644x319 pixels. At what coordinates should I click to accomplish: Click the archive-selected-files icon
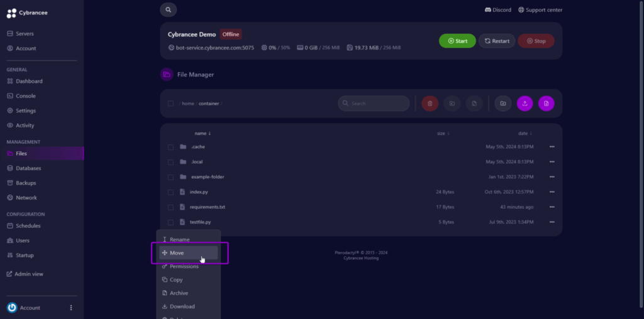(474, 104)
